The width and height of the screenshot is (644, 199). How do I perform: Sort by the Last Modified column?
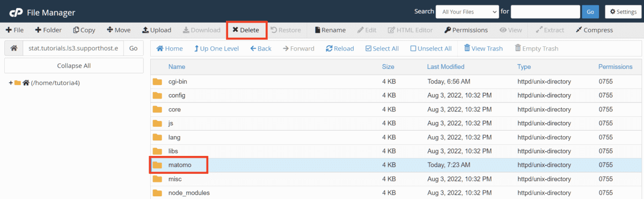445,67
